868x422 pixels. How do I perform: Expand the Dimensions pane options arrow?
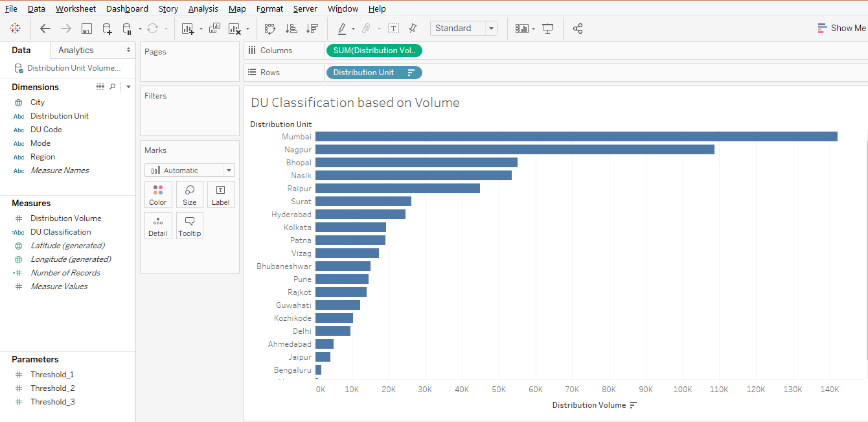[128, 87]
